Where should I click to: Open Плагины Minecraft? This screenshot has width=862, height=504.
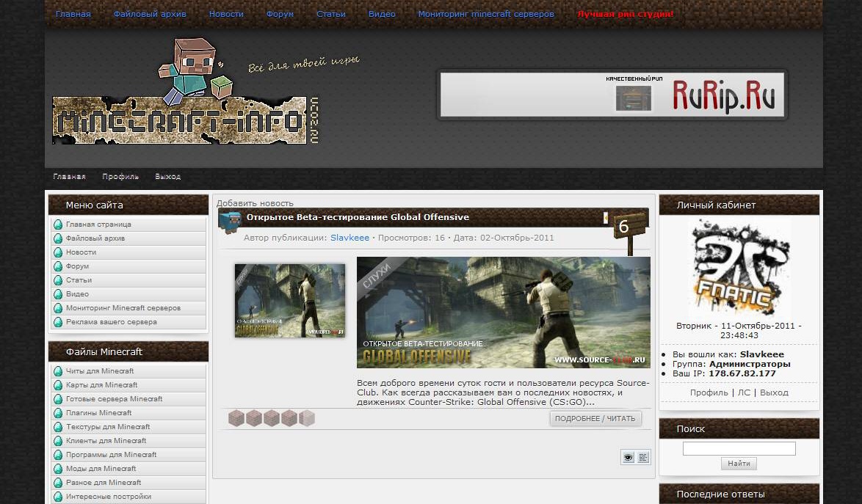99,413
